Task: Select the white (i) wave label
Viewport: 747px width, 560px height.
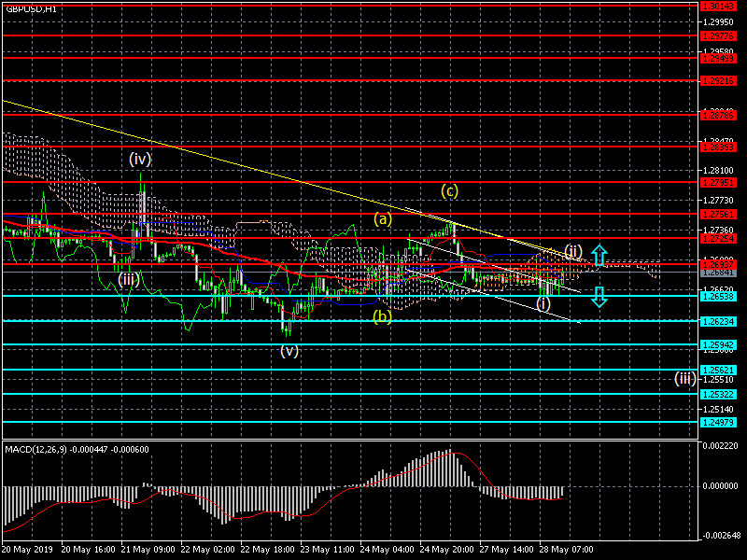Action: click(543, 304)
